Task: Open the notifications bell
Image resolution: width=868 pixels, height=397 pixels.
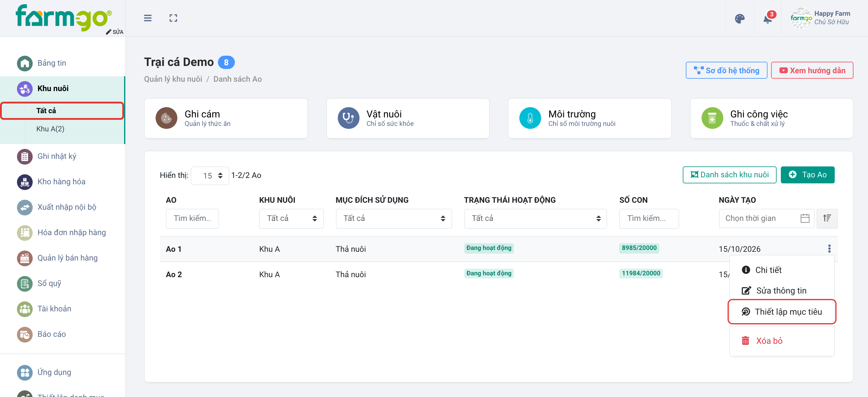Action: coord(768,18)
